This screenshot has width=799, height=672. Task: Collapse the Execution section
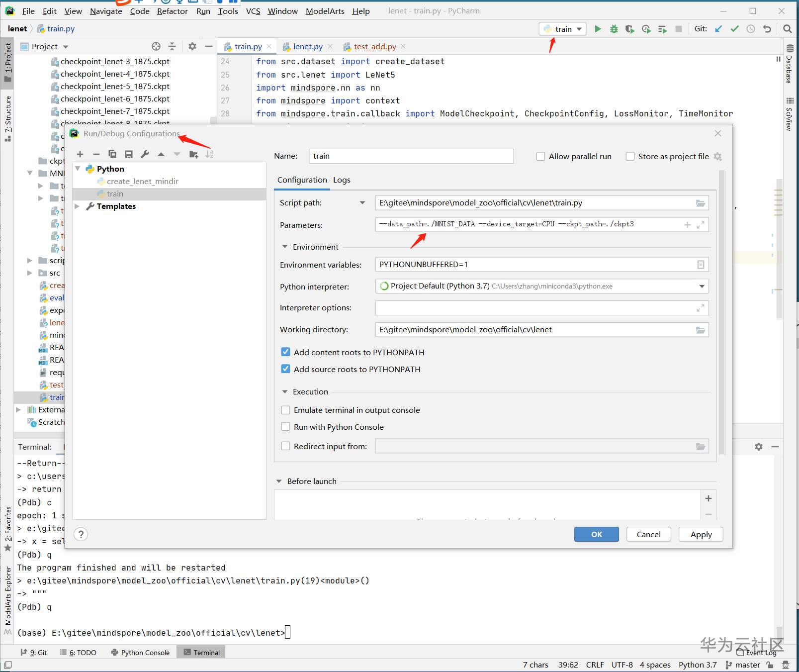click(285, 392)
